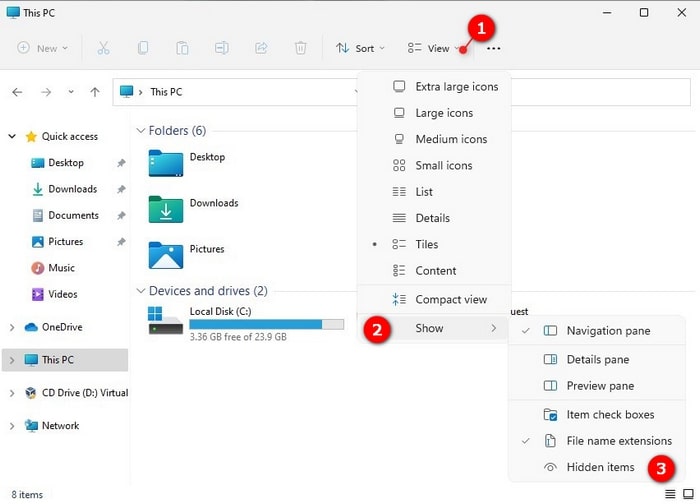Enable Item check boxes
Image resolution: width=700 pixels, height=504 pixels.
click(x=597, y=415)
